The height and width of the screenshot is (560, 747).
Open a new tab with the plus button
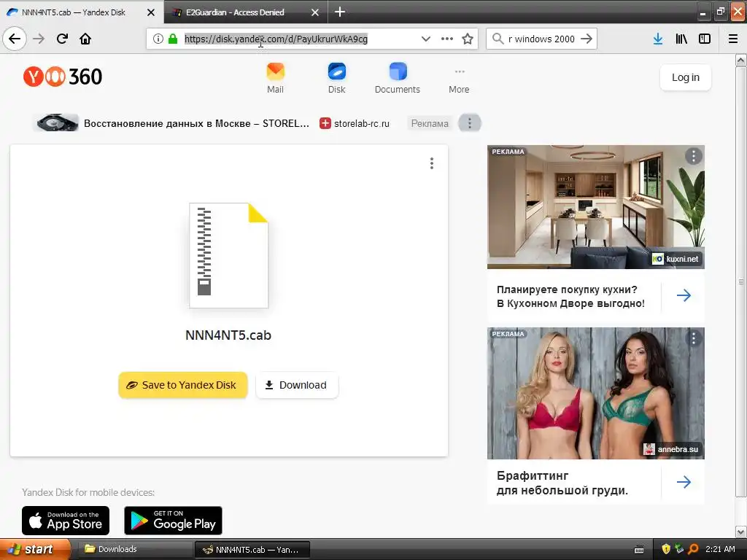click(340, 12)
